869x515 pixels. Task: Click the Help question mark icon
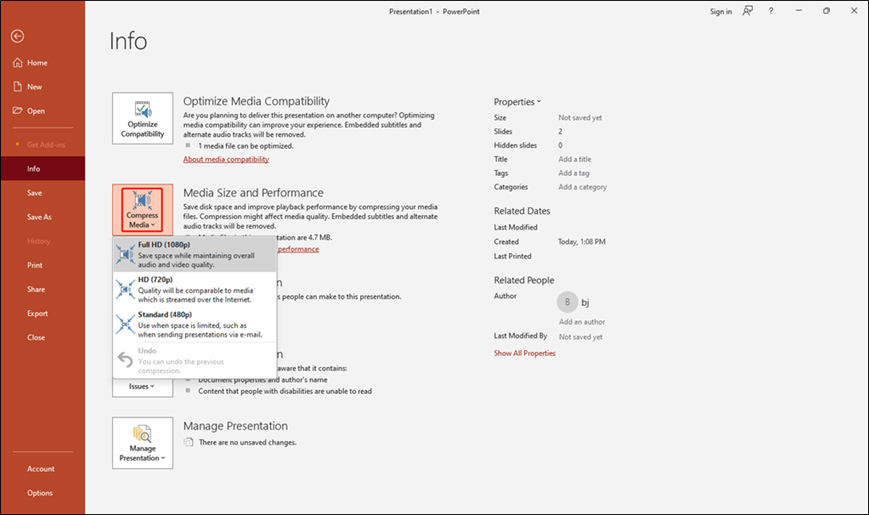(771, 11)
